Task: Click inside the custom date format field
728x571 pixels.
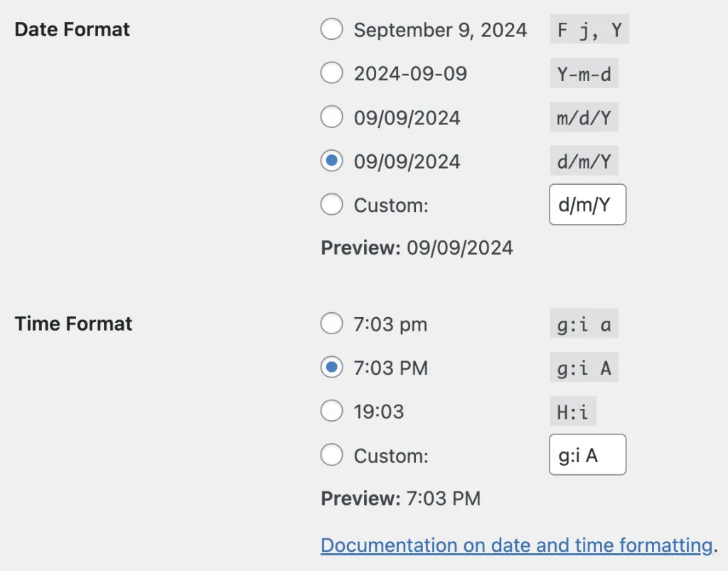Action: click(587, 204)
